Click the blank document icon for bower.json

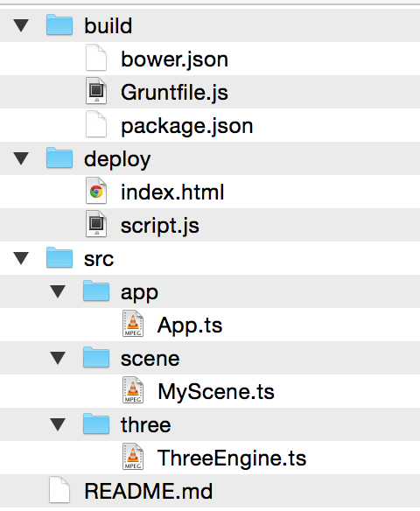point(96,58)
